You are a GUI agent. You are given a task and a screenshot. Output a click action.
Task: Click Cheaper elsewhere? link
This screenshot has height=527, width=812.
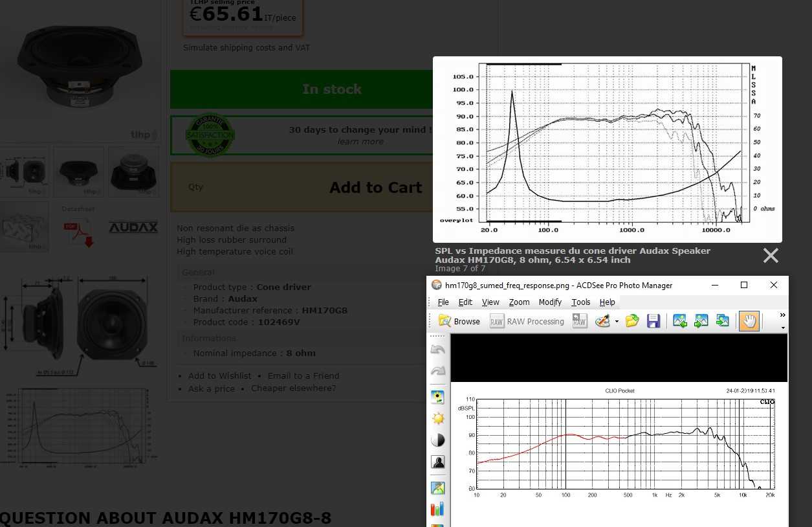pyautogui.click(x=294, y=388)
